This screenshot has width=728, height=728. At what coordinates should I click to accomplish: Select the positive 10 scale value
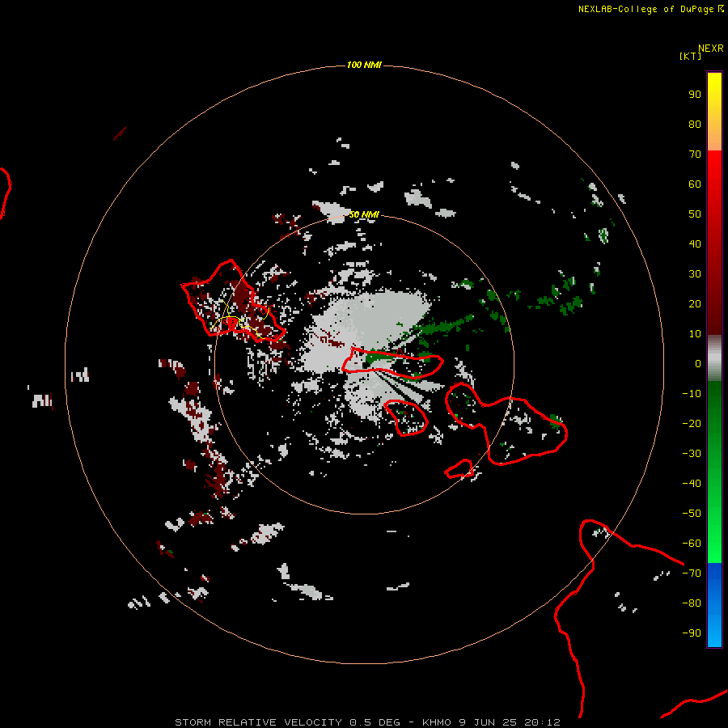695,334
